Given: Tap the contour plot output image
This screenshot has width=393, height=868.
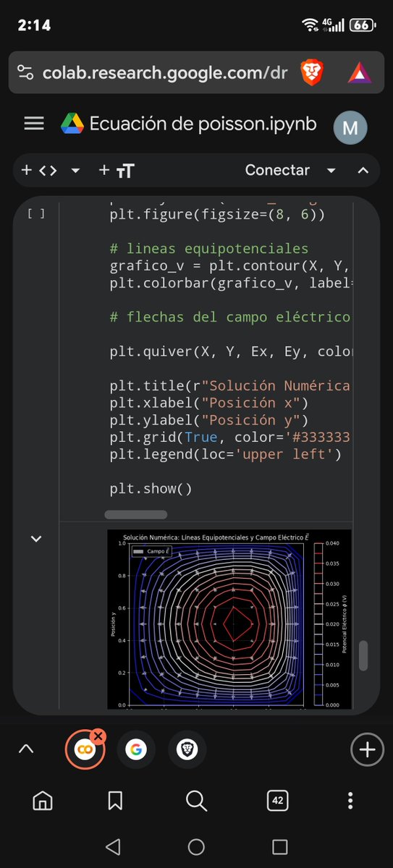Looking at the screenshot, I should 229,619.
